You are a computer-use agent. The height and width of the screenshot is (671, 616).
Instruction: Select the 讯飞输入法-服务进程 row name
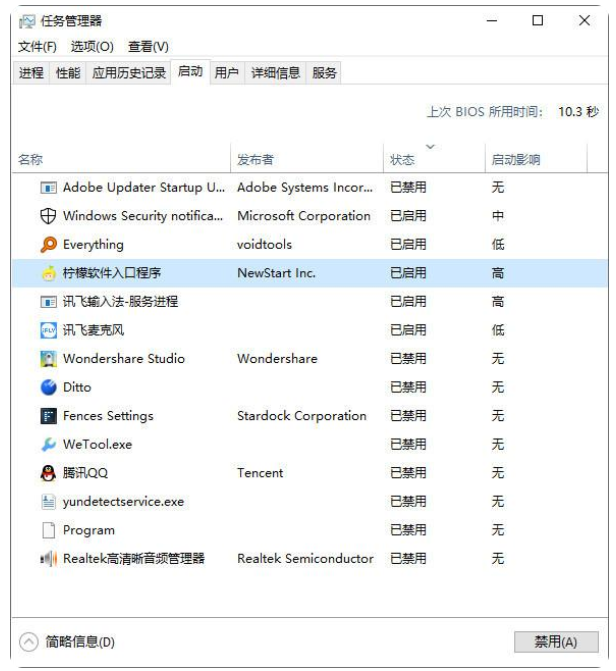120,302
